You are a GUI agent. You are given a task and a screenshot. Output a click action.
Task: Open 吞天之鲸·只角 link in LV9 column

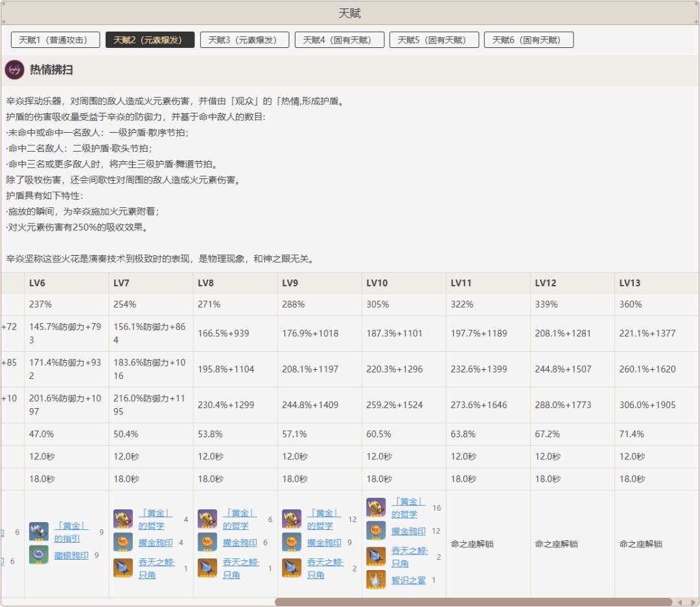pyautogui.click(x=325, y=568)
